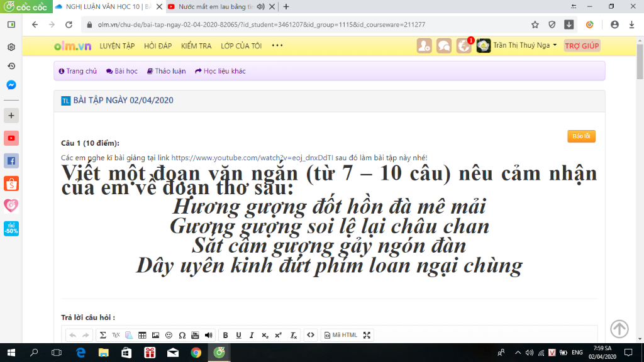
Task: Open the Tiki -50% shortcut in sidebar
Action: [11, 229]
